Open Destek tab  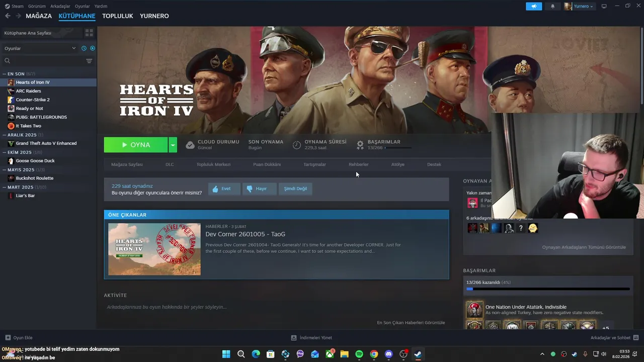click(x=434, y=164)
